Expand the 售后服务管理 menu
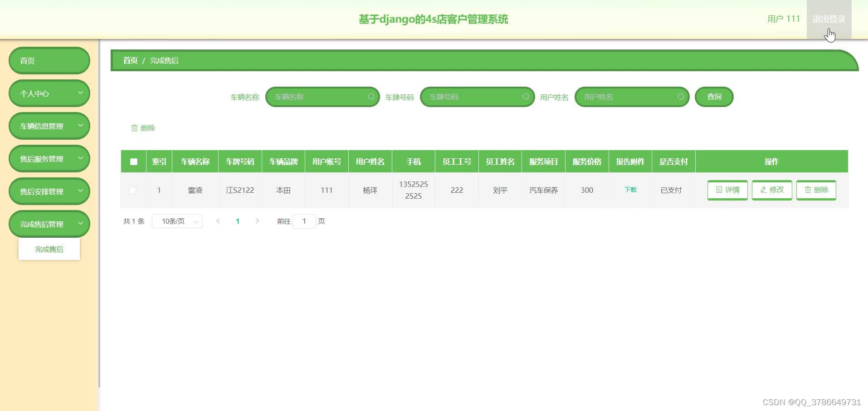868x411 pixels. (x=49, y=159)
